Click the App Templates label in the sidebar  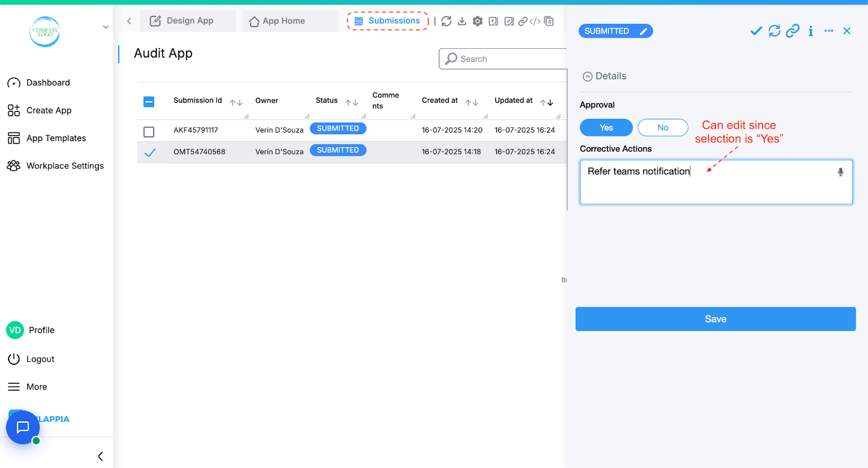point(56,138)
